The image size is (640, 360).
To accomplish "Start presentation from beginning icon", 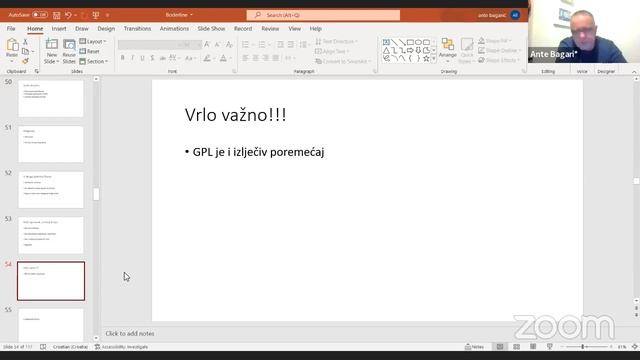I will [x=96, y=15].
